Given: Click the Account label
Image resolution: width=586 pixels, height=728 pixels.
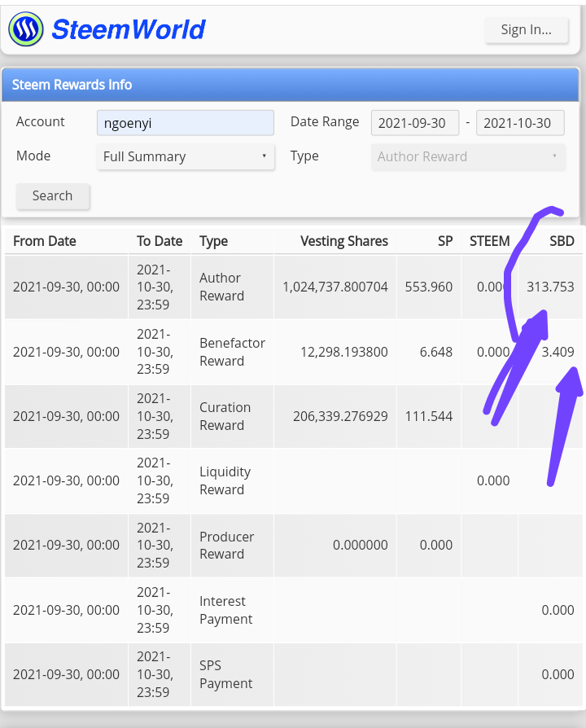Looking at the screenshot, I should (41, 121).
